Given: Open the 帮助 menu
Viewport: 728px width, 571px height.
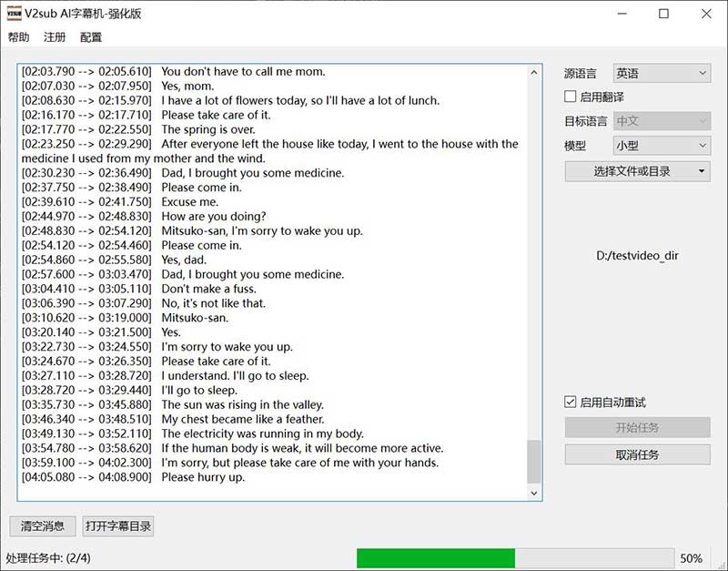Looking at the screenshot, I should (20, 37).
